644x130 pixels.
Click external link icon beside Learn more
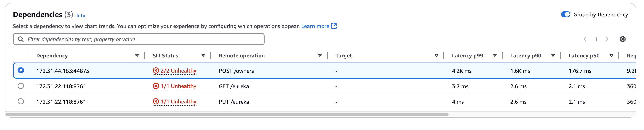334,26
